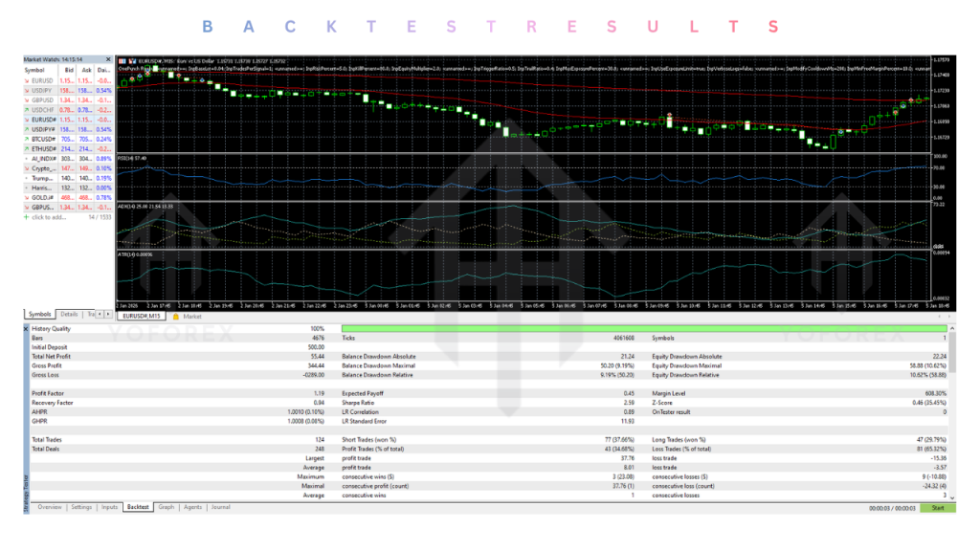Open the Details tab in Market Watch
Viewport: 980px width, 551px height.
pos(69,314)
